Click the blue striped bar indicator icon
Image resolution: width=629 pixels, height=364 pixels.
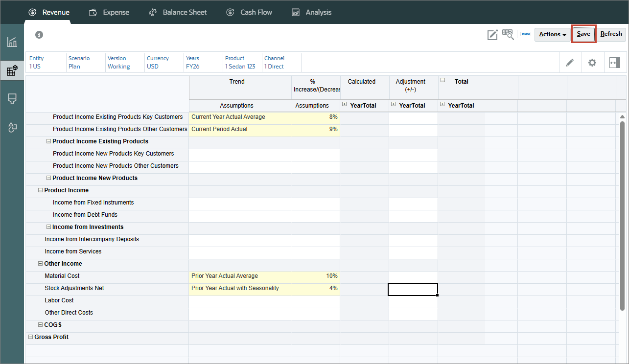526,35
